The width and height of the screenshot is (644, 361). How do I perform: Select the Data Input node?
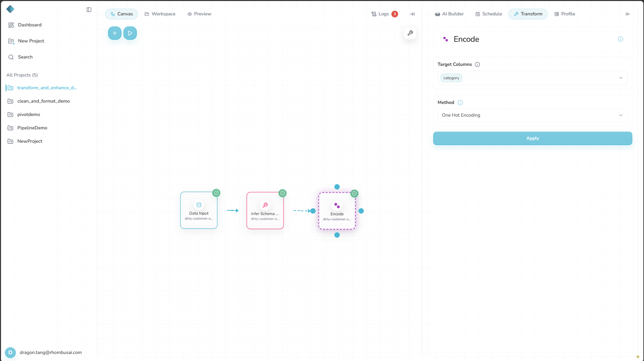(x=199, y=210)
